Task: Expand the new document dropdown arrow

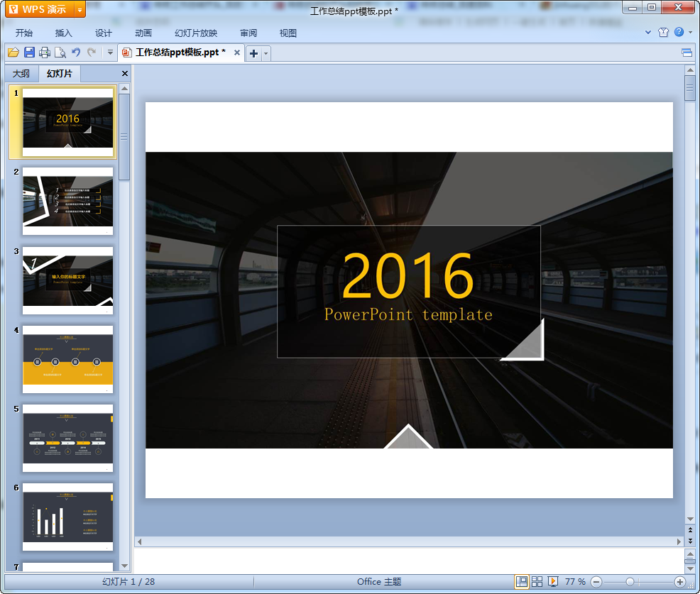Action: [x=266, y=53]
